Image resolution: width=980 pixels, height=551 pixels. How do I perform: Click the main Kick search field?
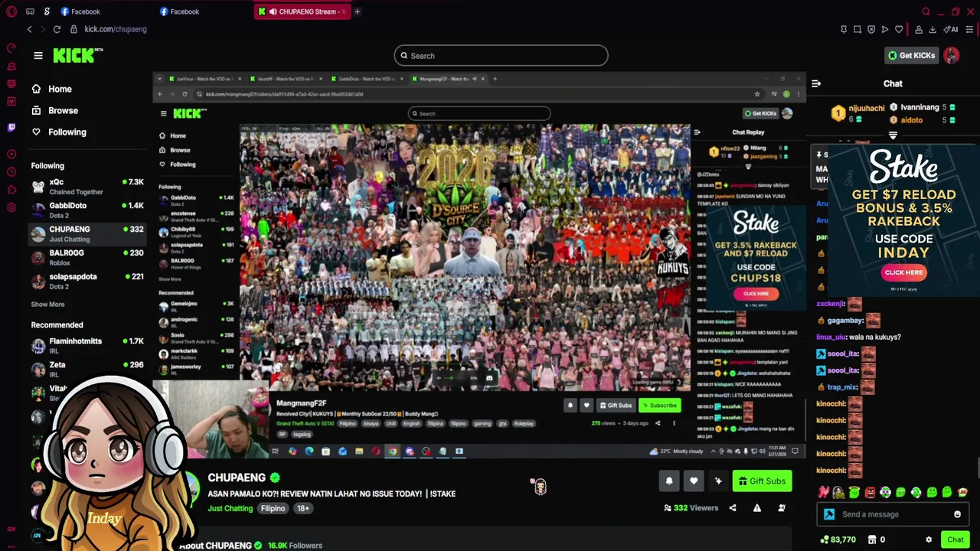point(501,55)
